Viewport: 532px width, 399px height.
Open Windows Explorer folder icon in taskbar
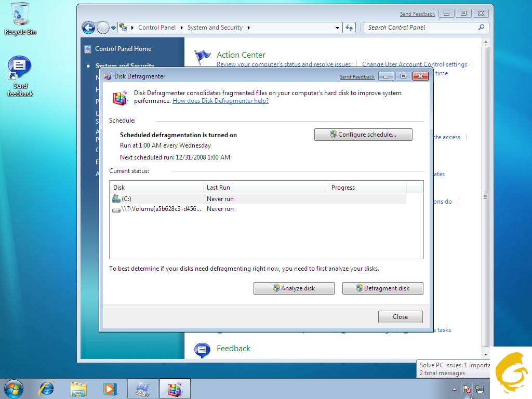click(78, 388)
